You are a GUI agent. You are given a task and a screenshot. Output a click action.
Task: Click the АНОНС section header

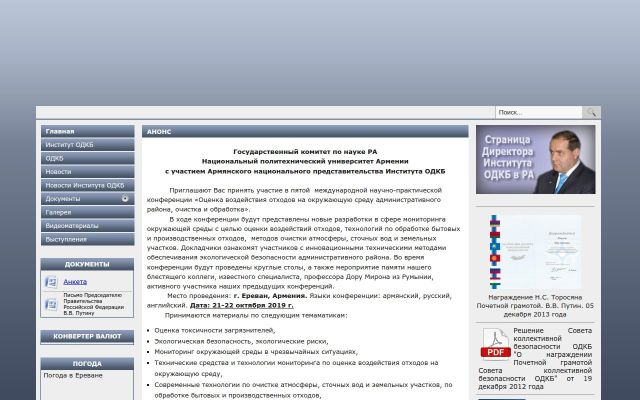tap(305, 131)
